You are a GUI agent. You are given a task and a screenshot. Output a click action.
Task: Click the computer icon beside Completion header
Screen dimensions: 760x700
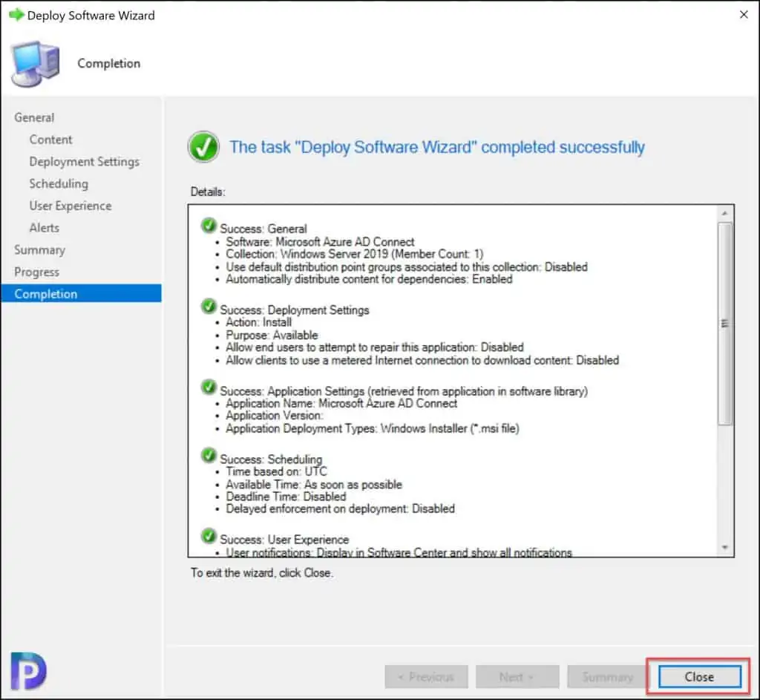click(x=36, y=64)
